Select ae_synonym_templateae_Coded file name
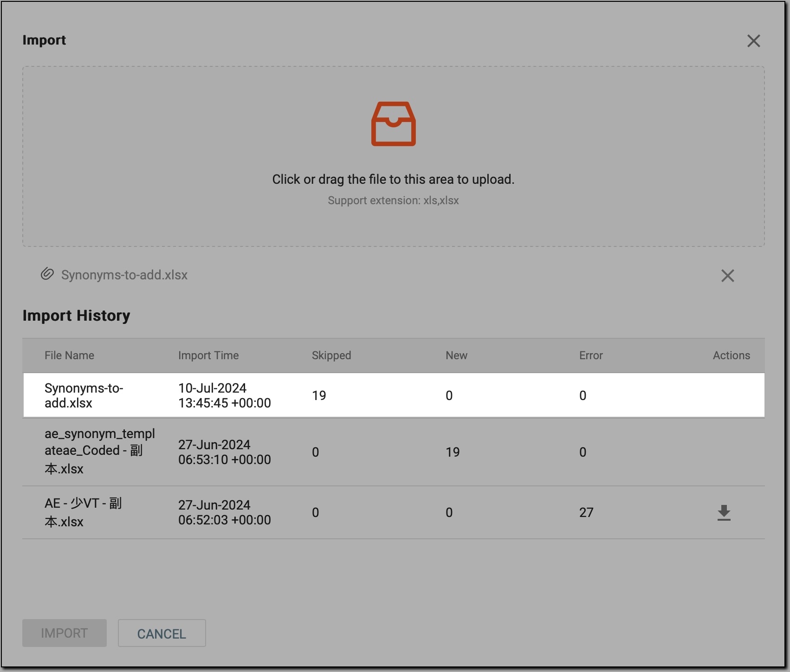This screenshot has width=790, height=672. coord(100,452)
